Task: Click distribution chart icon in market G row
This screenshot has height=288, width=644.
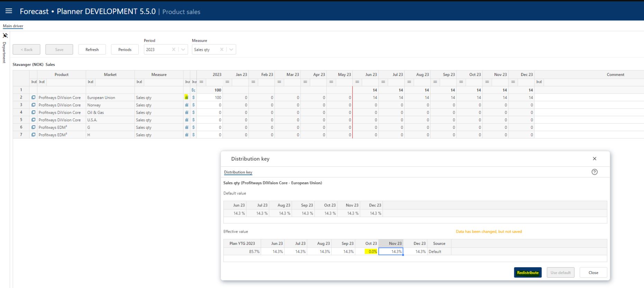Action: pos(186,127)
